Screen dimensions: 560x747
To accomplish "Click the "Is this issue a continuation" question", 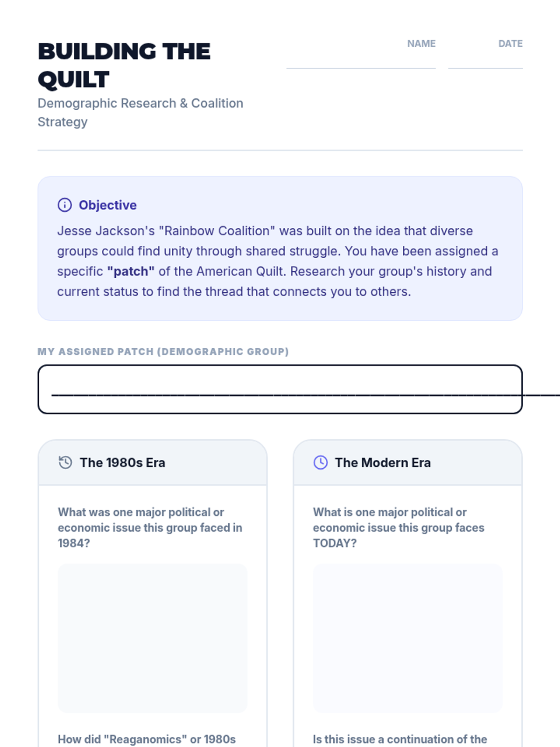I will [399, 739].
